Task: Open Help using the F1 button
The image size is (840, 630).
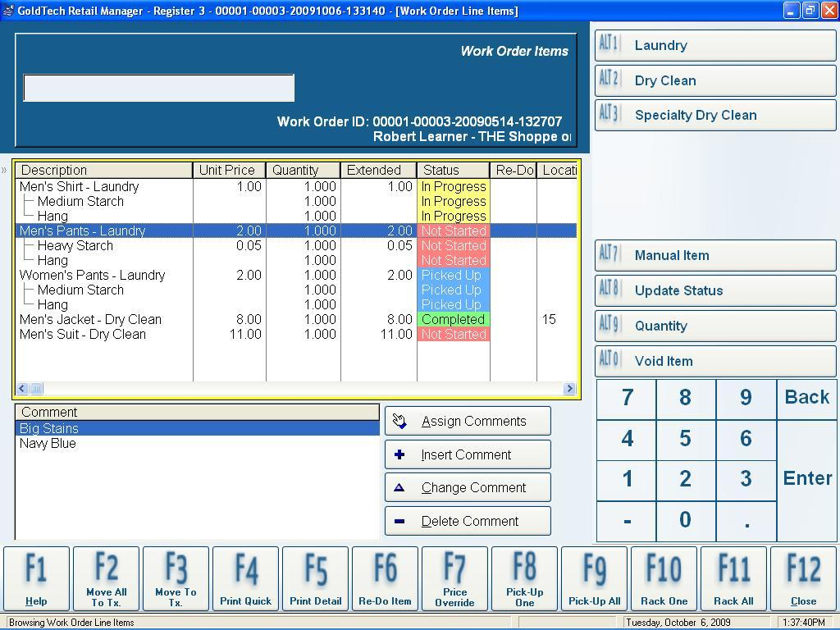Action: pyautogui.click(x=36, y=578)
